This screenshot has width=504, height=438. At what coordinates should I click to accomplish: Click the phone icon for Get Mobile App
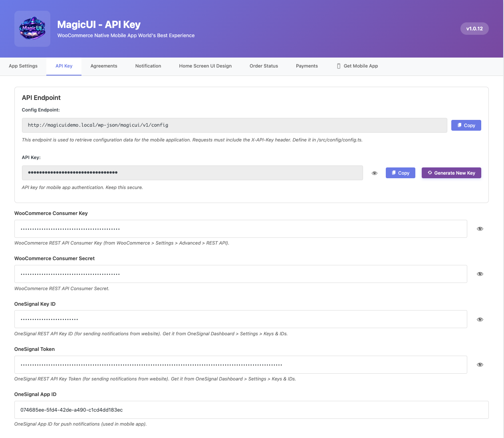tap(339, 66)
